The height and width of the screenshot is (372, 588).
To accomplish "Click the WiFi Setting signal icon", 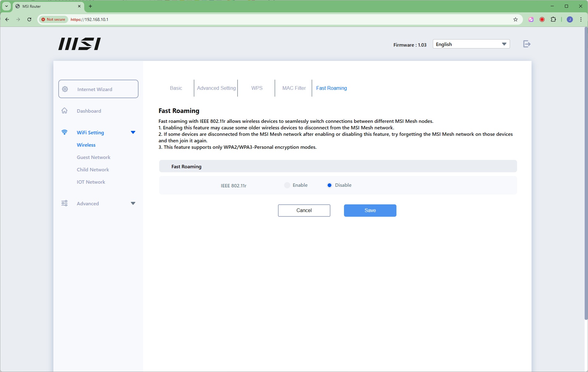I will click(x=64, y=132).
